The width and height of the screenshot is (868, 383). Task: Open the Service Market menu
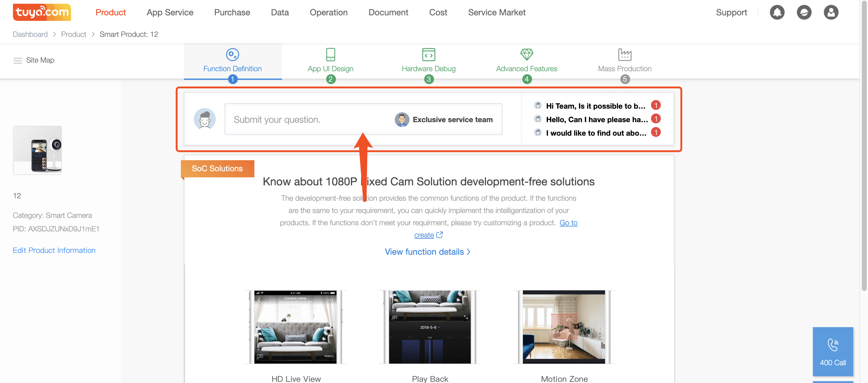point(497,13)
